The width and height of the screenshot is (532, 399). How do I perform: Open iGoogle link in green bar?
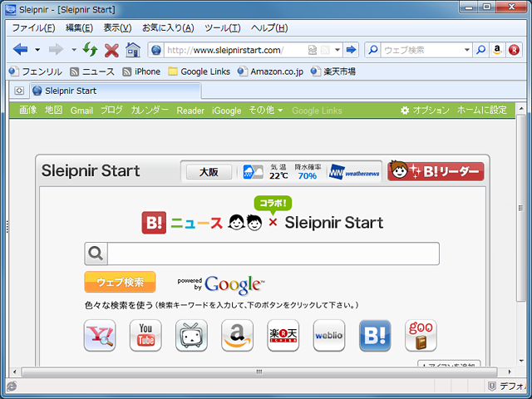(227, 111)
